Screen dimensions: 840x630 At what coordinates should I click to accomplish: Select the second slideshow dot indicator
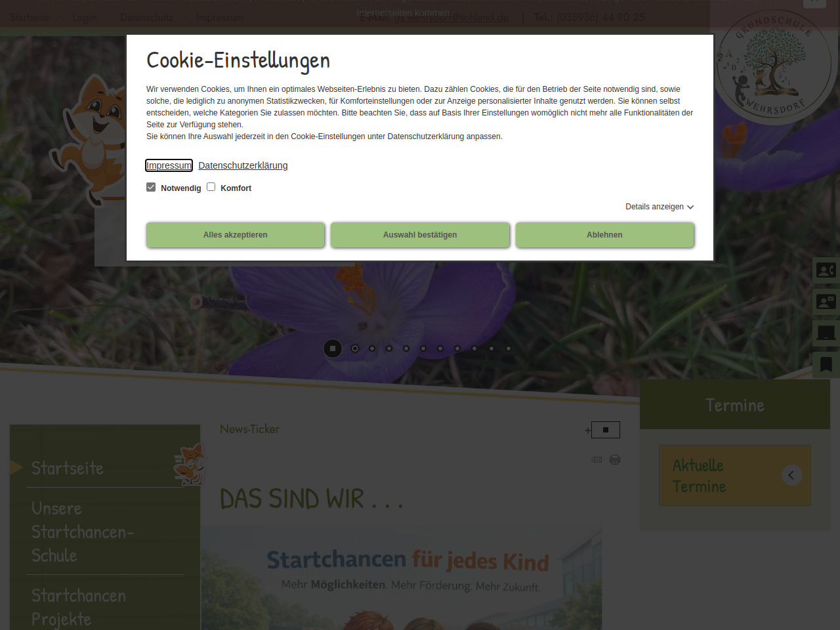click(355, 348)
